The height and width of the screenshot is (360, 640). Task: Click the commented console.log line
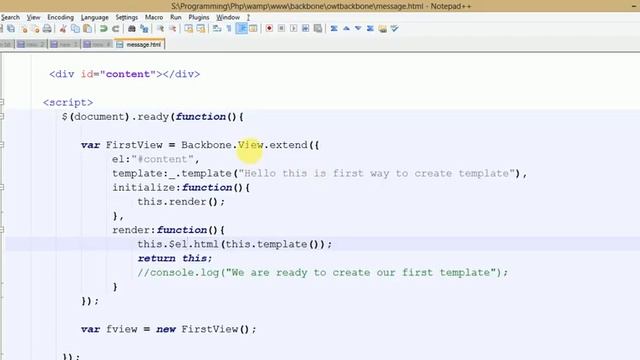click(x=322, y=272)
